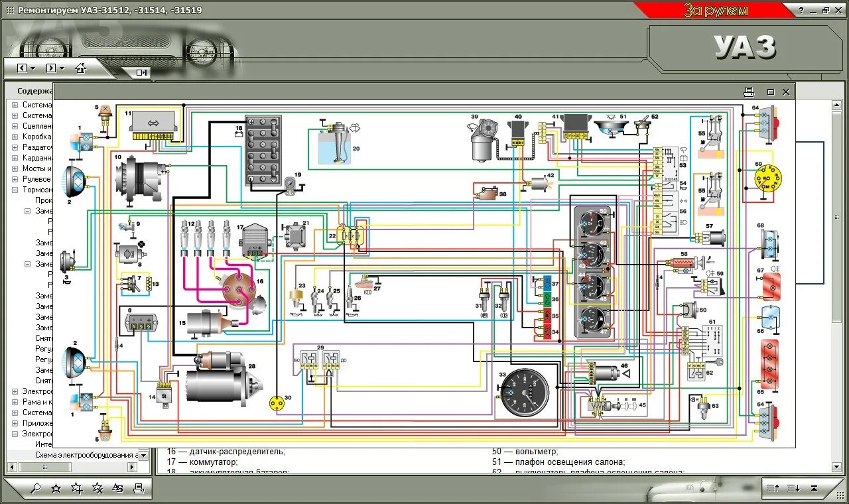Image resolution: width=849 pixels, height=504 pixels.
Task: Print the page from the bottom toolbar
Action: click(139, 489)
